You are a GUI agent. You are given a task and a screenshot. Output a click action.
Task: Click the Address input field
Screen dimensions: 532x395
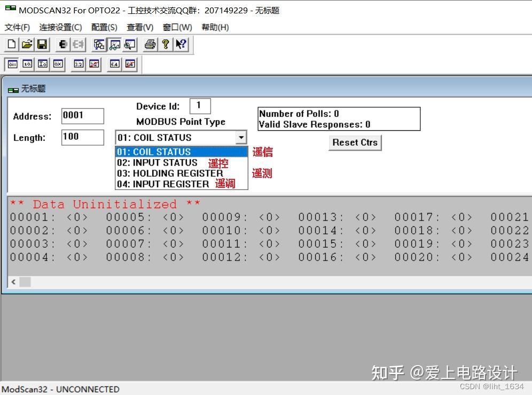[x=82, y=116]
